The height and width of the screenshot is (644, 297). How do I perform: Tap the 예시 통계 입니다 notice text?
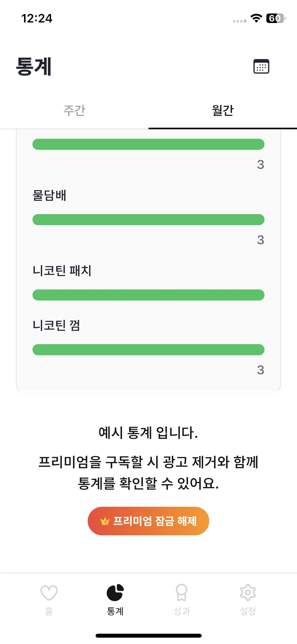click(148, 433)
